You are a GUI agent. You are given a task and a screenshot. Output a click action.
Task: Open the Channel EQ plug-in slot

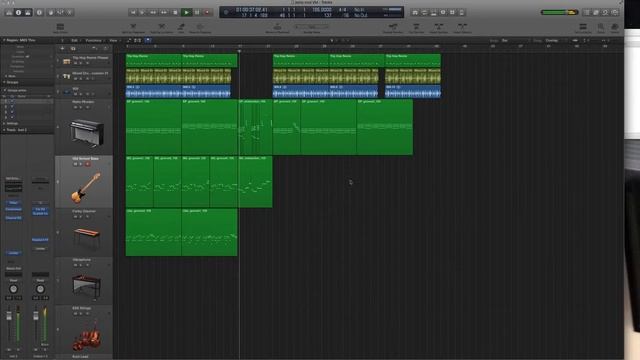[13, 218]
